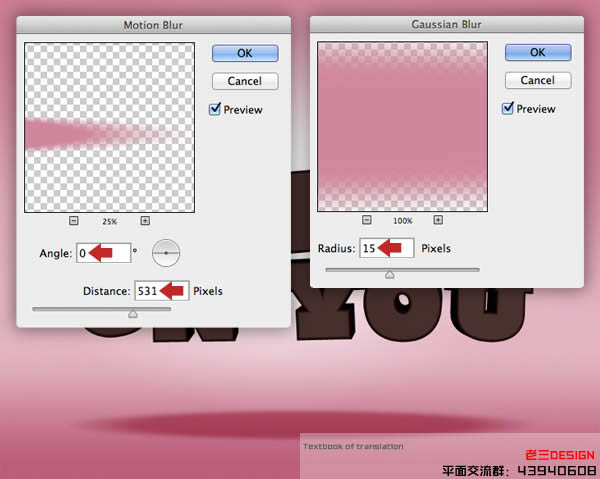Zoom out the Gaussian Blur preview

(367, 220)
